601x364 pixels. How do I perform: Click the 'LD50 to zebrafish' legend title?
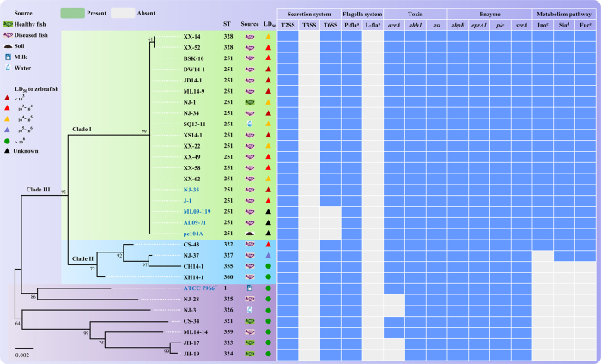[37, 89]
